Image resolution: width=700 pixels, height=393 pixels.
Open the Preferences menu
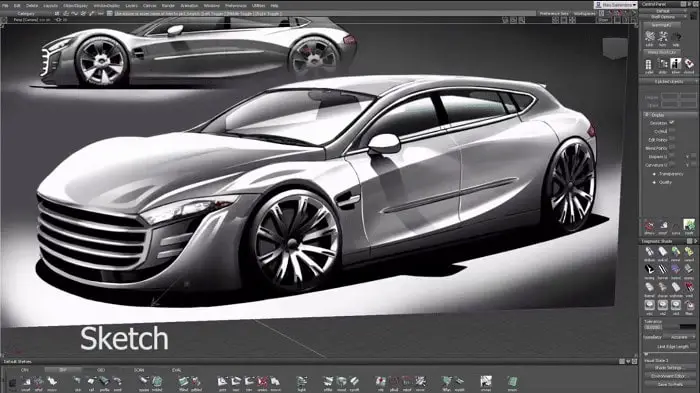pos(236,5)
